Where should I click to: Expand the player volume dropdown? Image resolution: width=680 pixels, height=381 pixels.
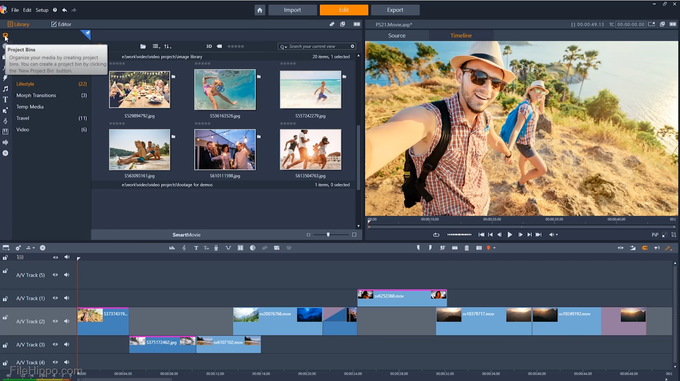pyautogui.click(x=557, y=235)
